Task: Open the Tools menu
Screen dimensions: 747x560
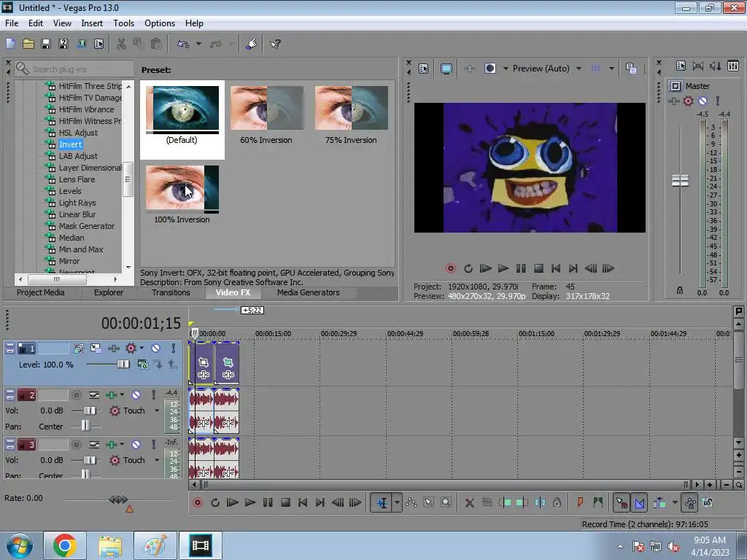Action: point(123,23)
